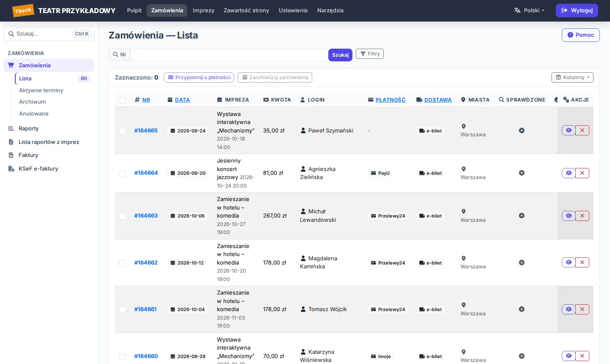
Task: Select checkbox for order #164665
Action: pos(122,131)
